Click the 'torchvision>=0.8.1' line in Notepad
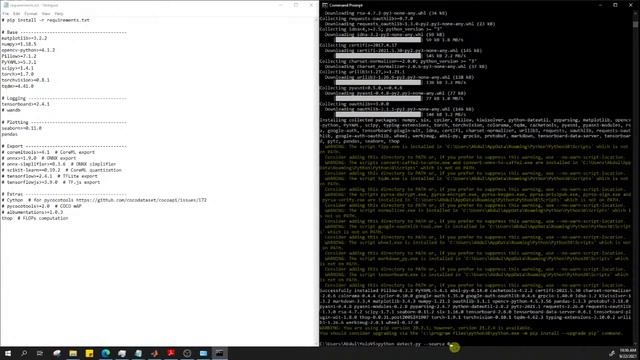This screenshot has height=360, width=640. tap(25, 80)
